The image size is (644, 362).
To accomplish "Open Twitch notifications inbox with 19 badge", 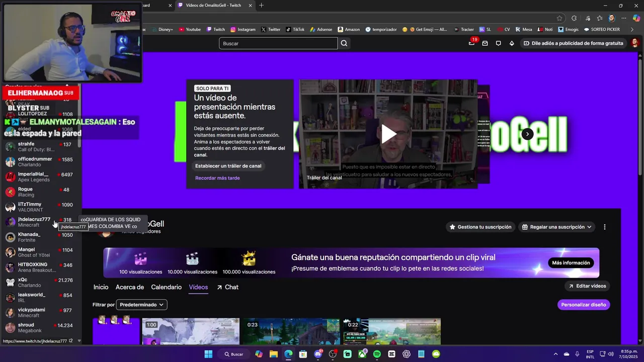I will pyautogui.click(x=471, y=43).
